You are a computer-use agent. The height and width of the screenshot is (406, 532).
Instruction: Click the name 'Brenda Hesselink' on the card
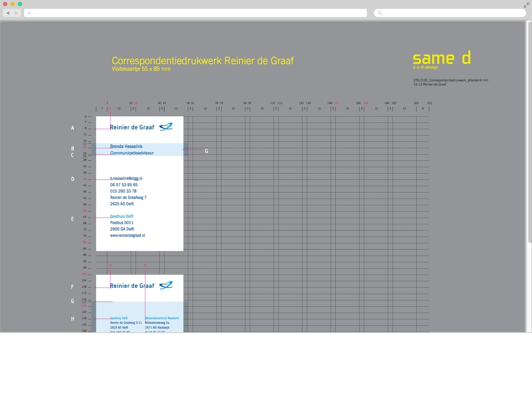click(x=126, y=147)
